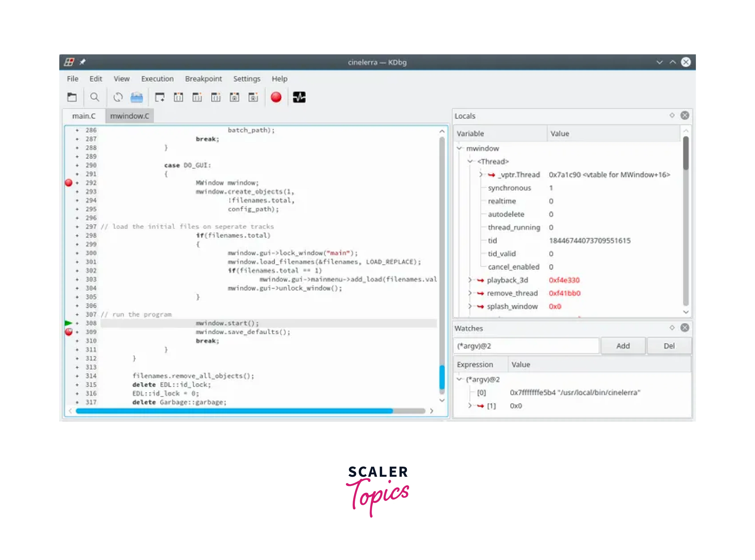Click the Value column header in Watches

coord(599,364)
